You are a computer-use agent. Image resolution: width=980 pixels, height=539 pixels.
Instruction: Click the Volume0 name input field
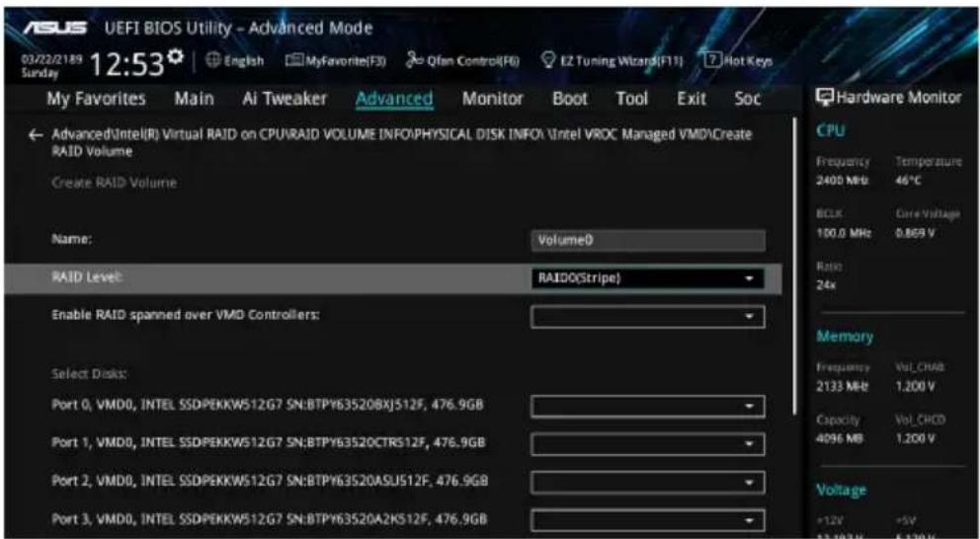coord(647,241)
